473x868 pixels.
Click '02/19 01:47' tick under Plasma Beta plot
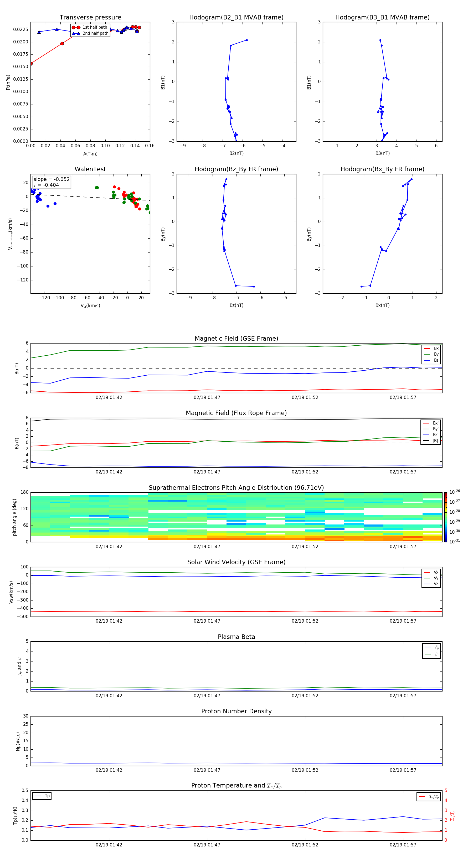click(207, 695)
